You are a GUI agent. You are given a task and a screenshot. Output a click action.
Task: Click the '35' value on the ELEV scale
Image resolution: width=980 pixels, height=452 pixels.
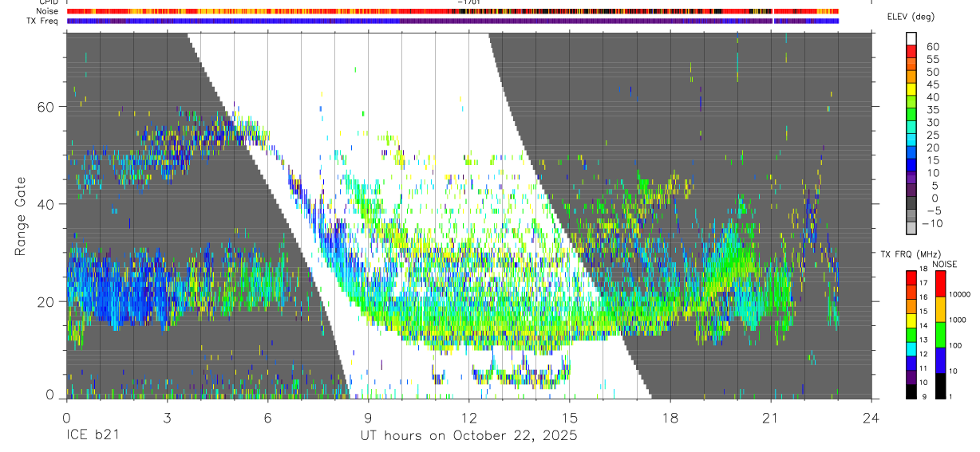(x=932, y=110)
